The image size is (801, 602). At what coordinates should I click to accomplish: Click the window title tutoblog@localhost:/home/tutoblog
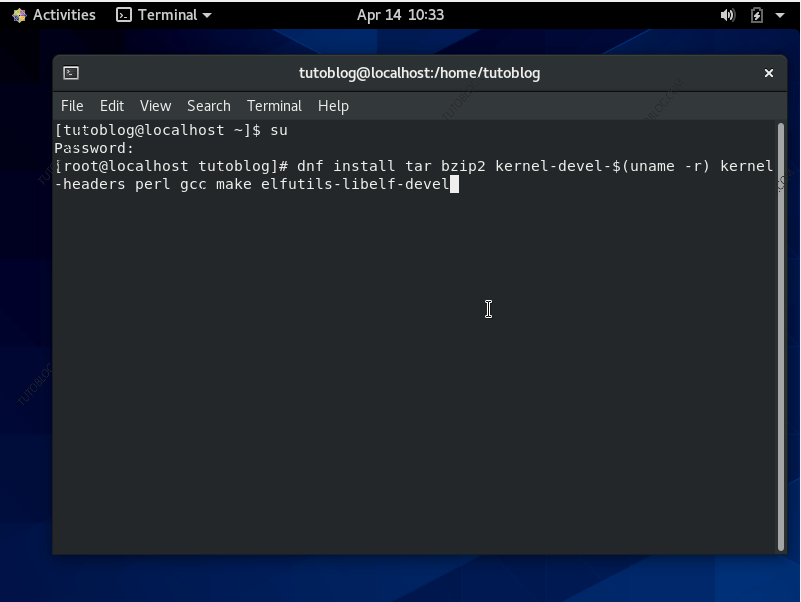coord(420,72)
